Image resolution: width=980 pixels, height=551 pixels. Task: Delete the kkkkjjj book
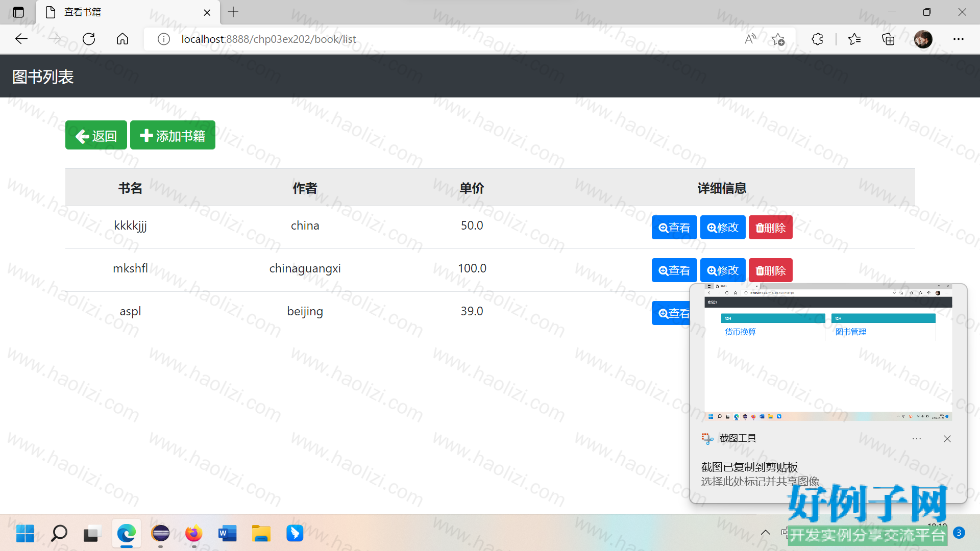coord(771,228)
